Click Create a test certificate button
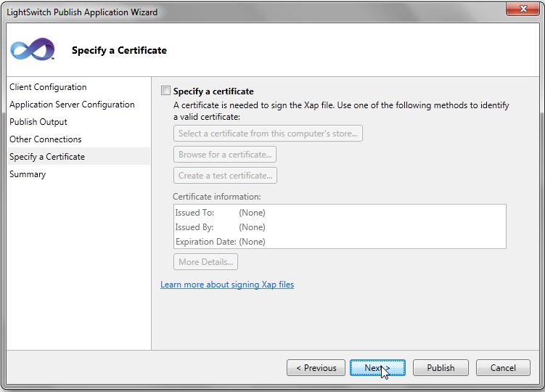This screenshot has width=545, height=392. (x=225, y=176)
